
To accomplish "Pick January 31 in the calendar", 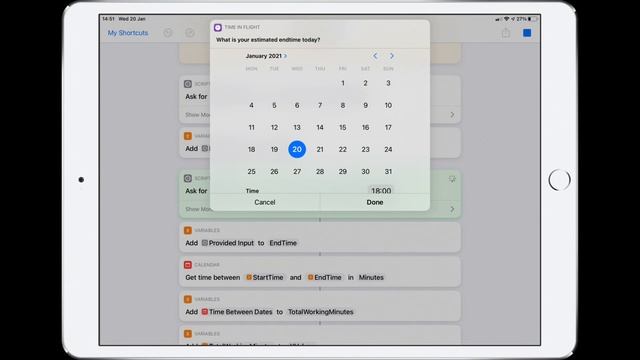I will point(388,171).
